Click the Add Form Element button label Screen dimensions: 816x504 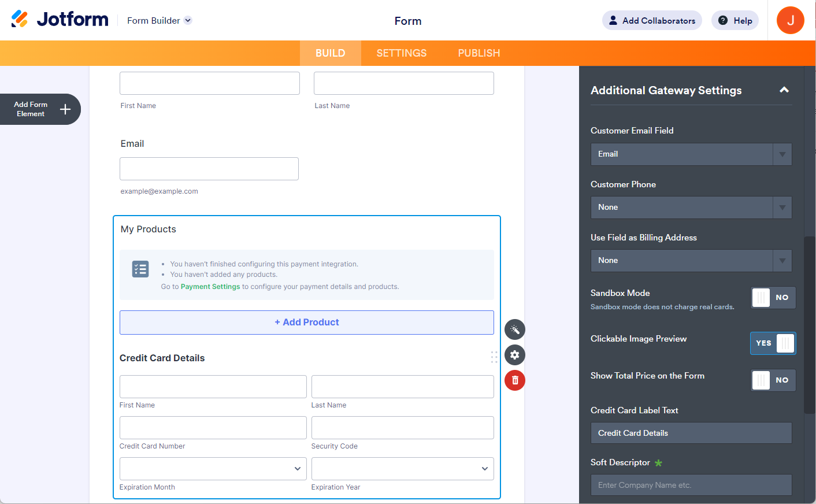pyautogui.click(x=31, y=109)
